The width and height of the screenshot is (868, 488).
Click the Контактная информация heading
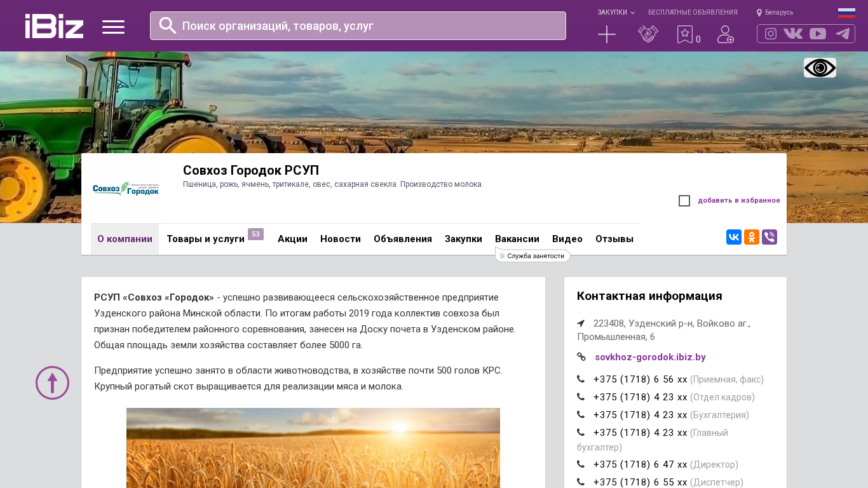[x=649, y=296]
